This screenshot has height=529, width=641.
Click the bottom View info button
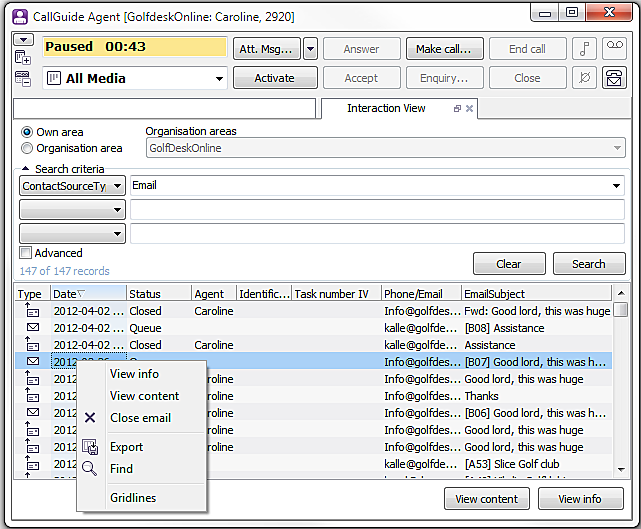pos(580,499)
